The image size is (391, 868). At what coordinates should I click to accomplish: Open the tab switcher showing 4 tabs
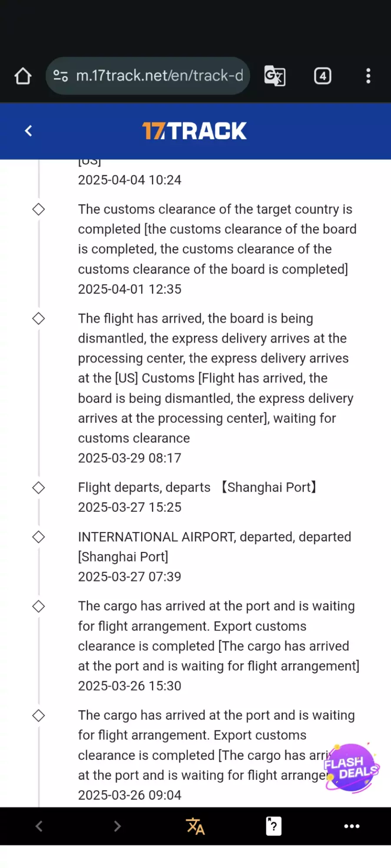click(x=322, y=76)
